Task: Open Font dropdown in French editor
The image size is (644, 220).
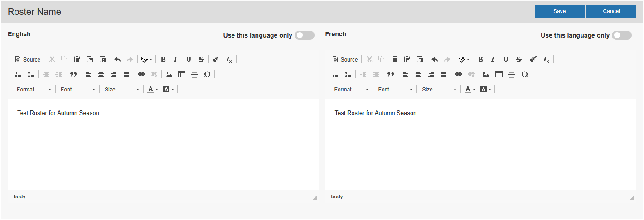Action: click(395, 90)
